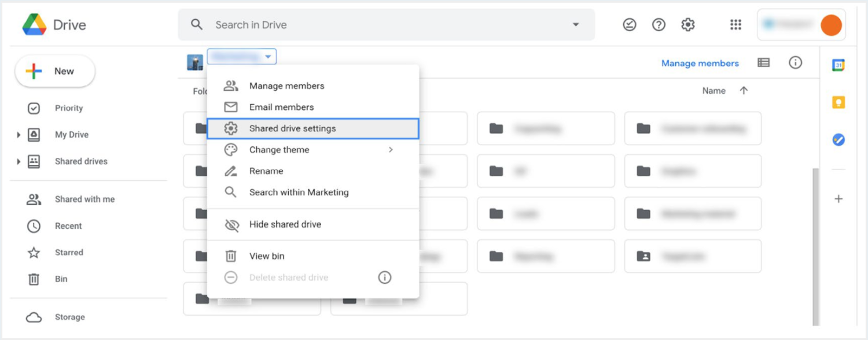
Task: Open Google Tasks side panel
Action: [838, 140]
